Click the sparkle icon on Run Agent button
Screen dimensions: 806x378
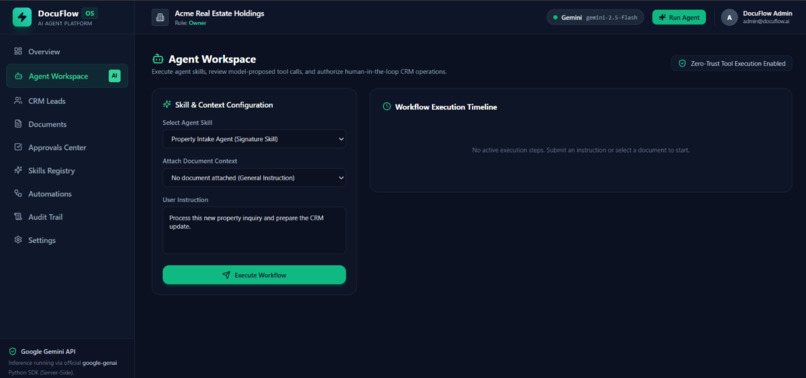pyautogui.click(x=663, y=17)
